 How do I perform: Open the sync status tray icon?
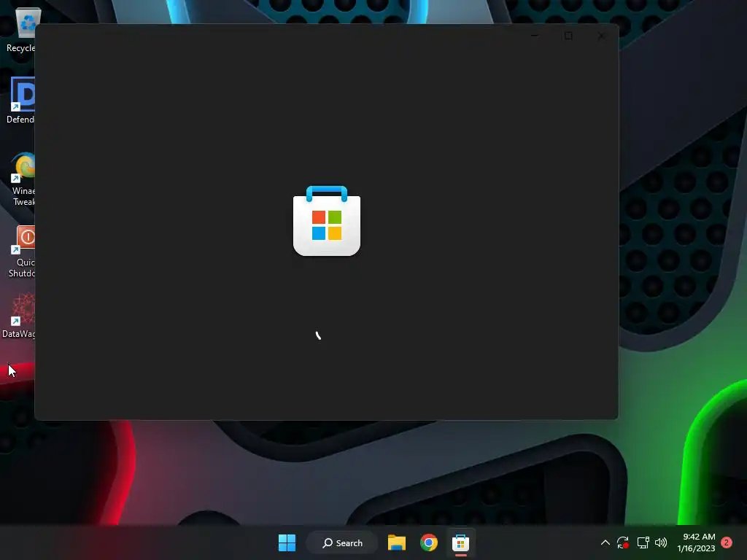coord(623,542)
